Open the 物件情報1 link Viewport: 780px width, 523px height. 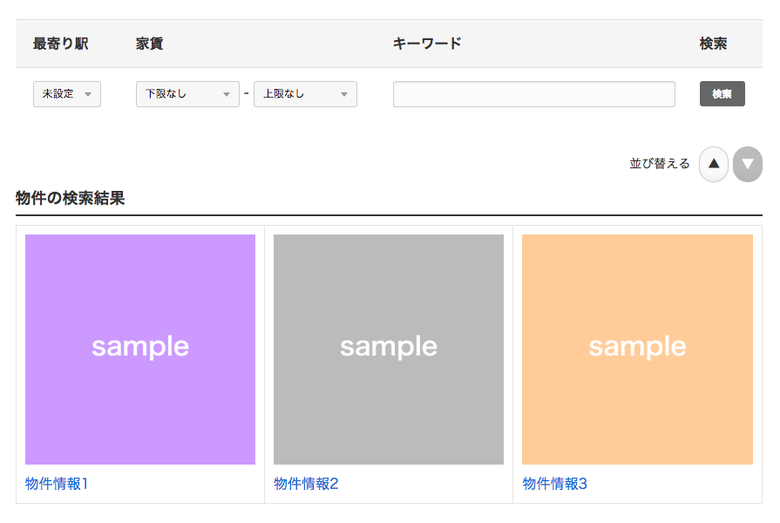(x=57, y=483)
